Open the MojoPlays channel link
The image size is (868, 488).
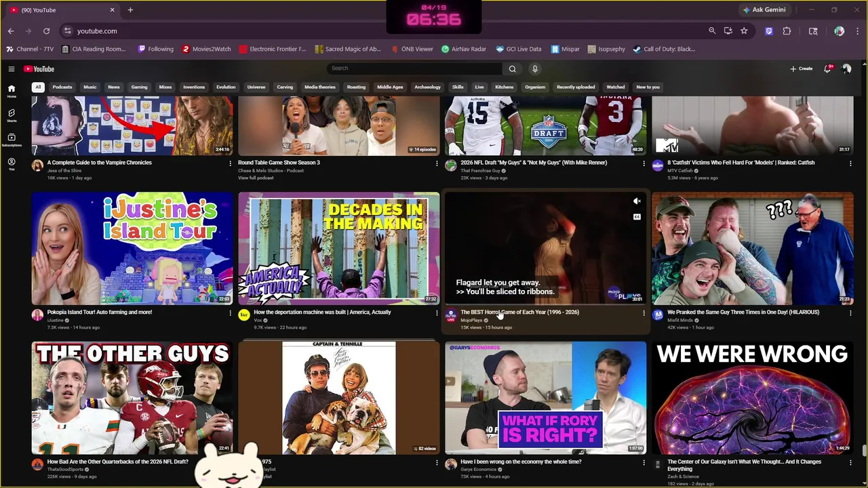tap(471, 320)
